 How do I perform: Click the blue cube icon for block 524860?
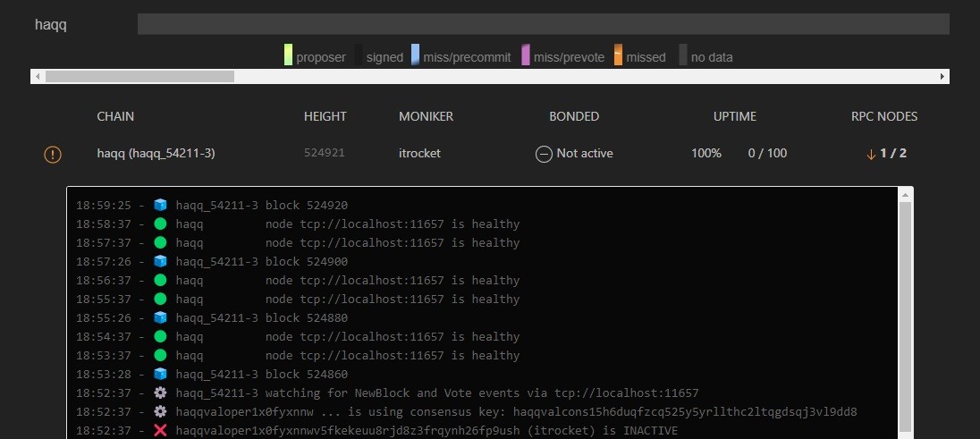(x=160, y=374)
